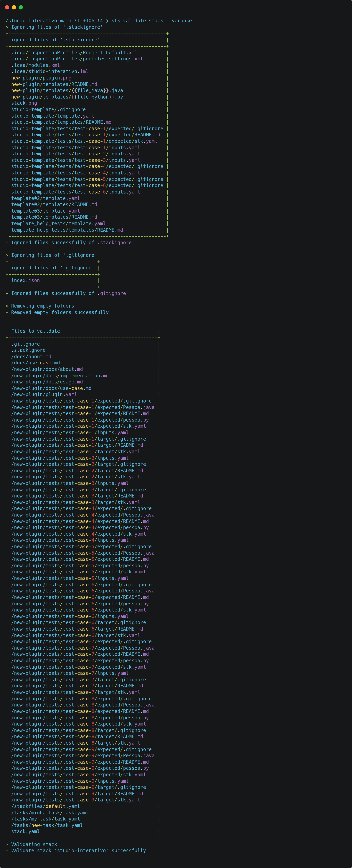
Task: Click the '/docs/use-case.md' entry
Action: coord(35,363)
